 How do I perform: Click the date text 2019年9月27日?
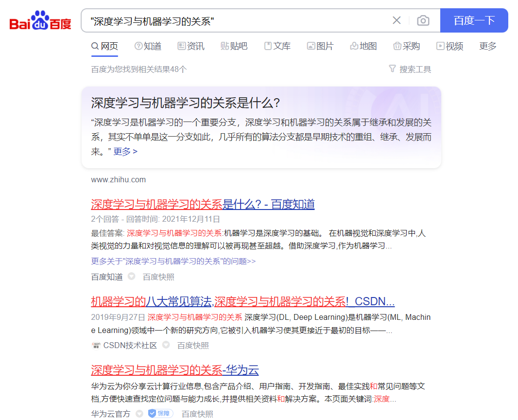click(118, 317)
